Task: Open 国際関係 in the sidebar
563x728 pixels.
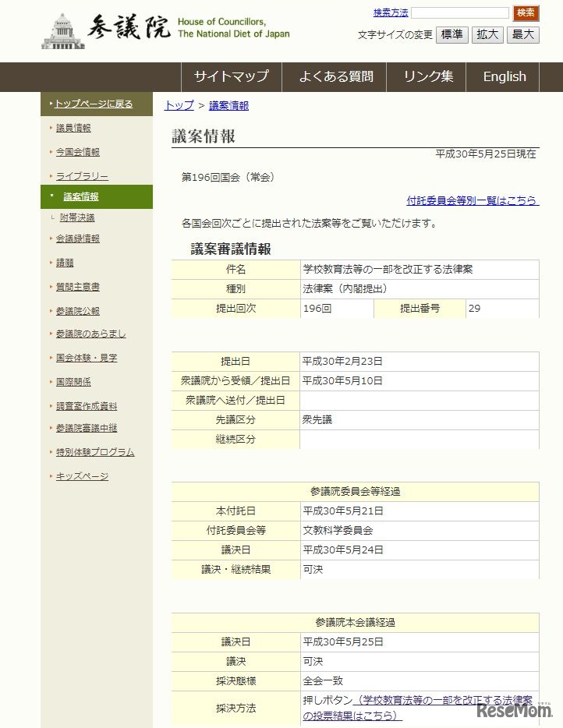Action: tap(73, 382)
